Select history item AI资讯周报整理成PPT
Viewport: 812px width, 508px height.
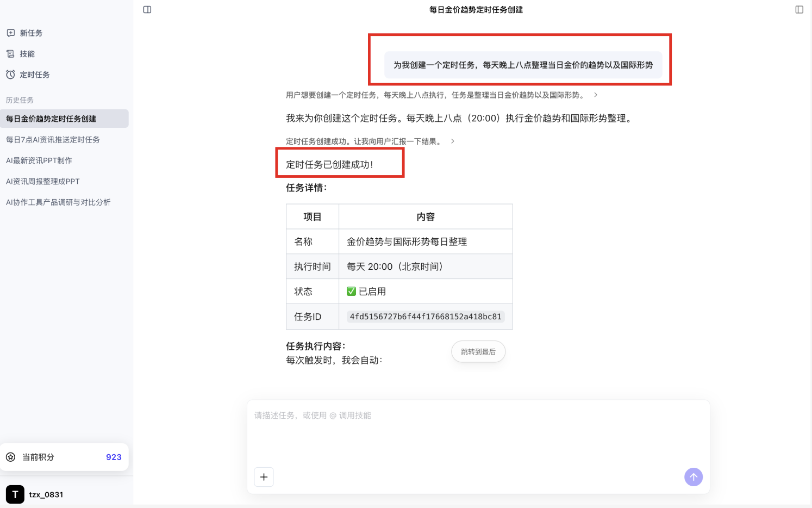coord(43,182)
